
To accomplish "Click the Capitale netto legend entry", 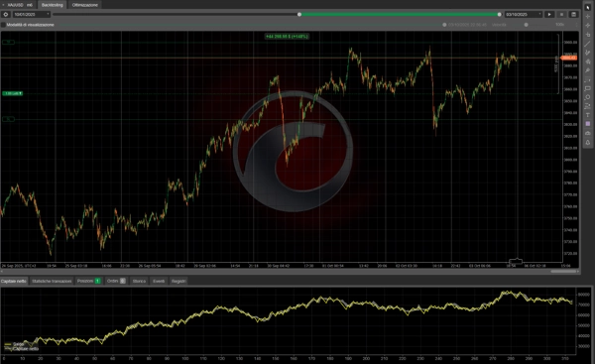I will pyautogui.click(x=22, y=348).
